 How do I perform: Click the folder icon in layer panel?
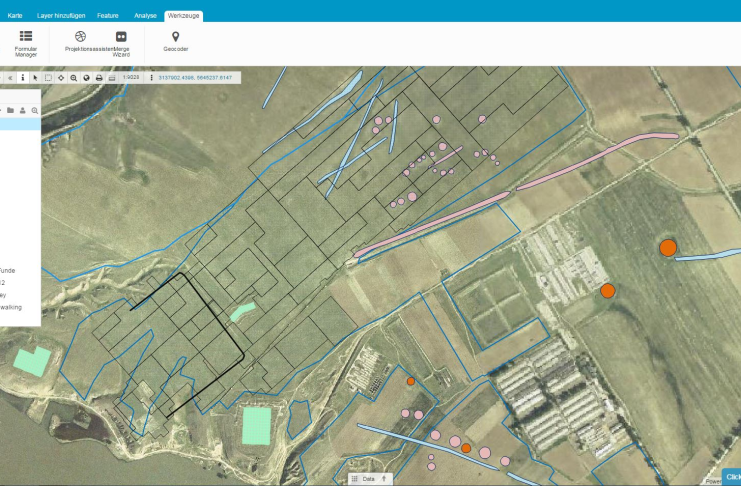[x=11, y=110]
